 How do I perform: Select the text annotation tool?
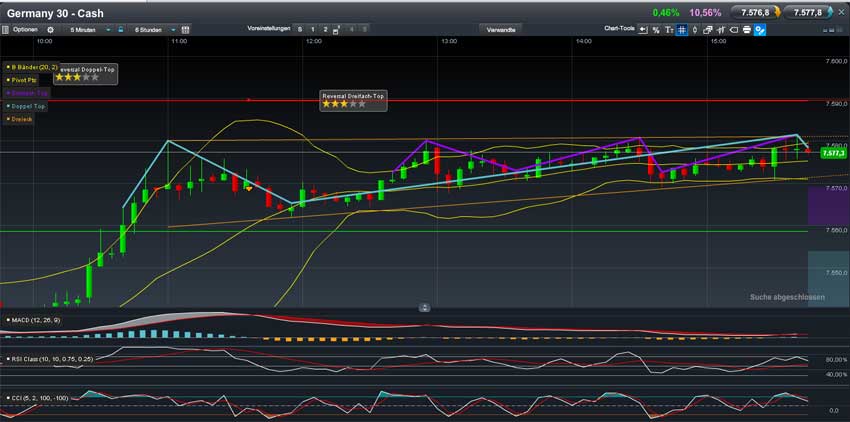point(669,30)
